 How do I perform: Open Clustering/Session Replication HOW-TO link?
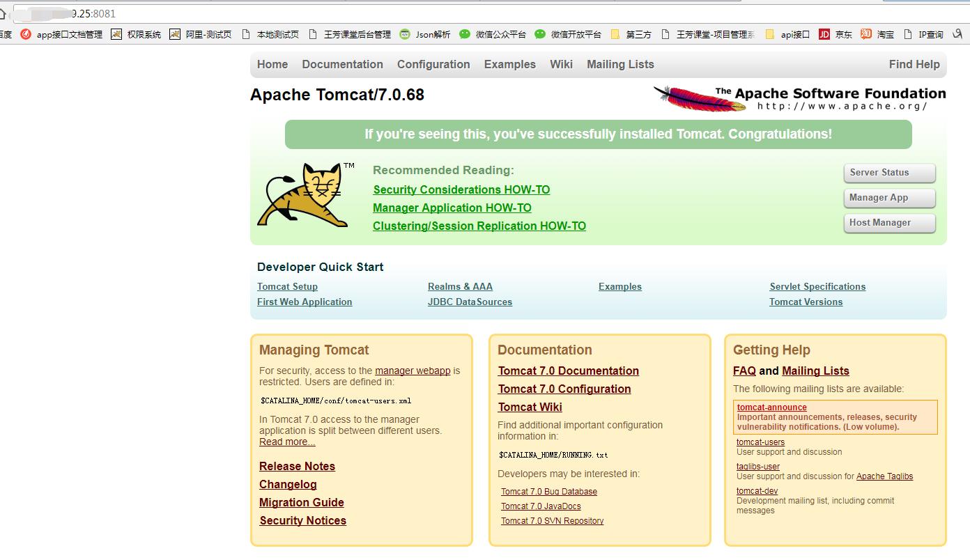tap(479, 226)
